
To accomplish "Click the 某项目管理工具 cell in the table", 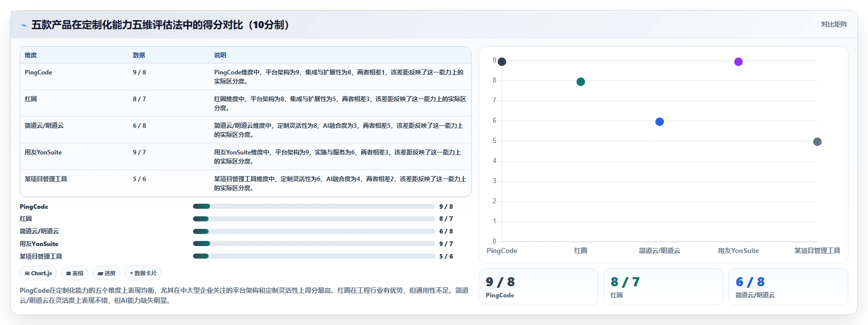I will tap(46, 179).
